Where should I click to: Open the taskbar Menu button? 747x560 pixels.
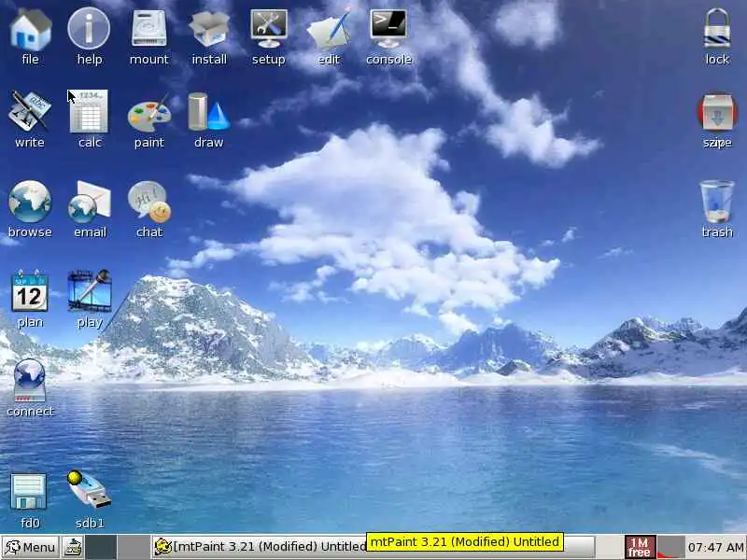31,547
